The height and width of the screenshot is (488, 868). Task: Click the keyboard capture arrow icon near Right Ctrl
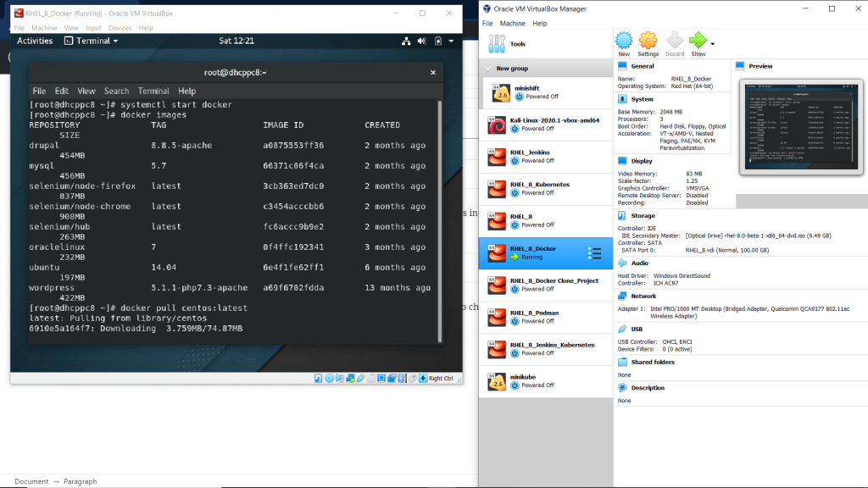(x=422, y=378)
